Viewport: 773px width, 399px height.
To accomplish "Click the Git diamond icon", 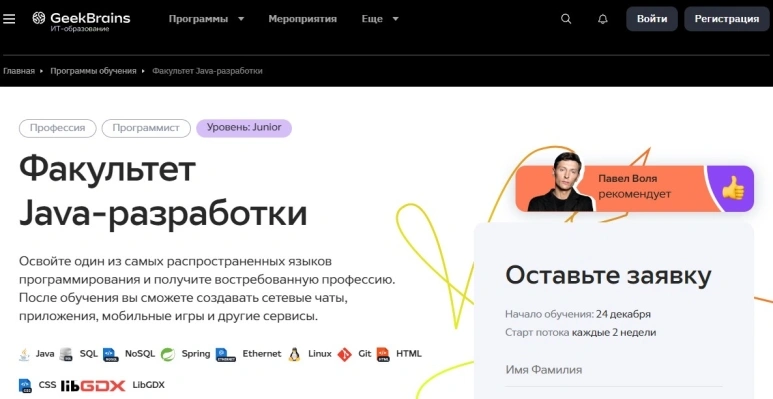I will [x=345, y=354].
